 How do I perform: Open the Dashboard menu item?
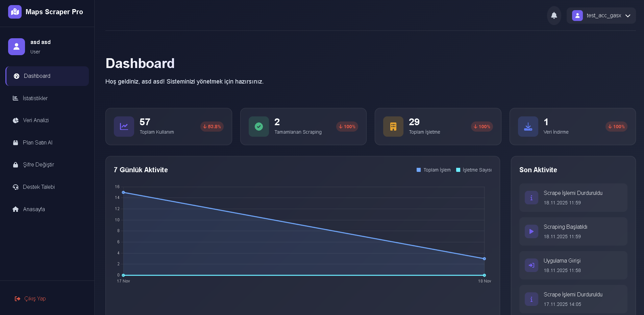[47, 76]
